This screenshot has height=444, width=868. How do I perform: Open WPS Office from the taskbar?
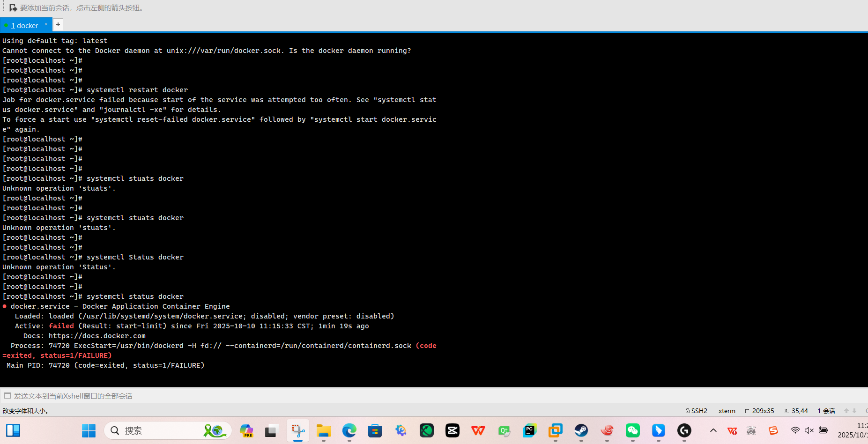[478, 430]
